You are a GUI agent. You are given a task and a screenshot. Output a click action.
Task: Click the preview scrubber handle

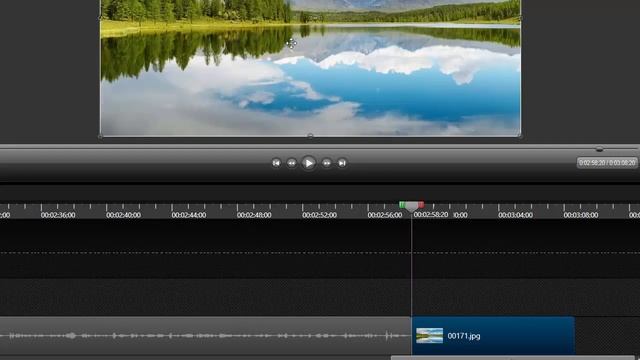coord(599,149)
